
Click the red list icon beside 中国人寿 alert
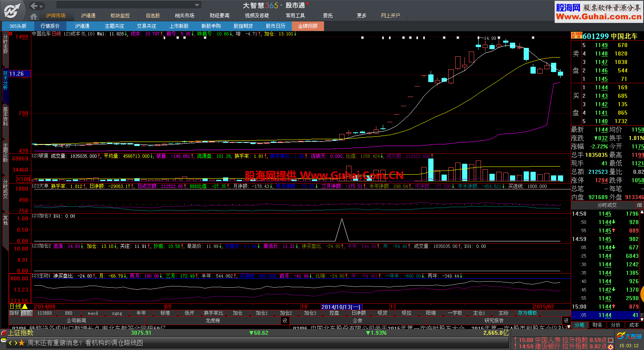click(611, 340)
